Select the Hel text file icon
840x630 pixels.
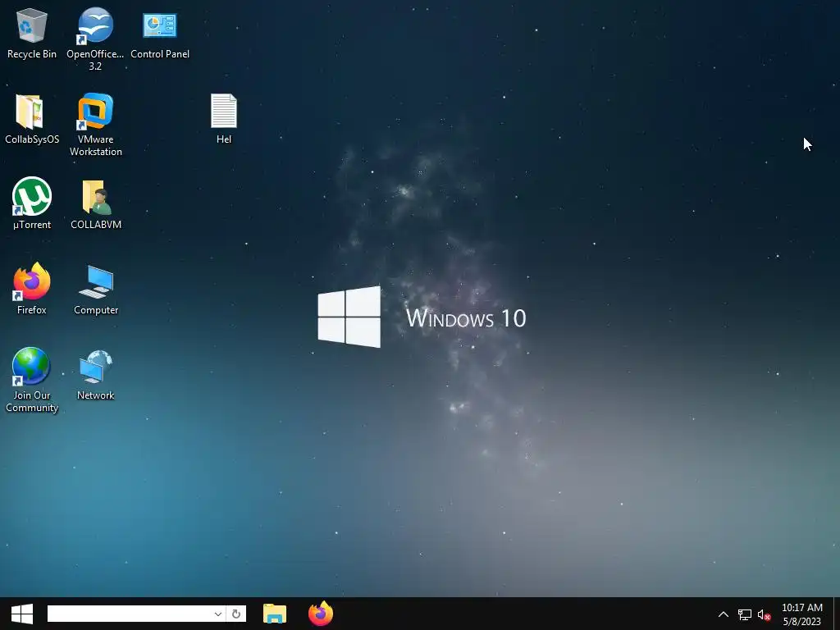click(224, 119)
